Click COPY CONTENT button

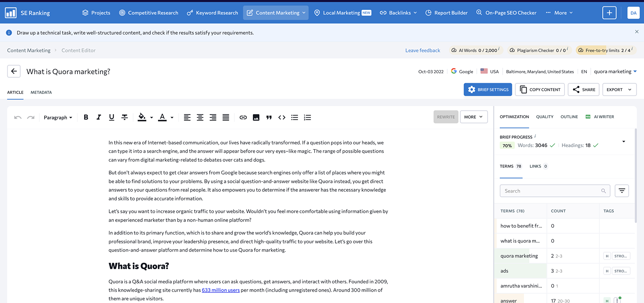[x=540, y=90]
